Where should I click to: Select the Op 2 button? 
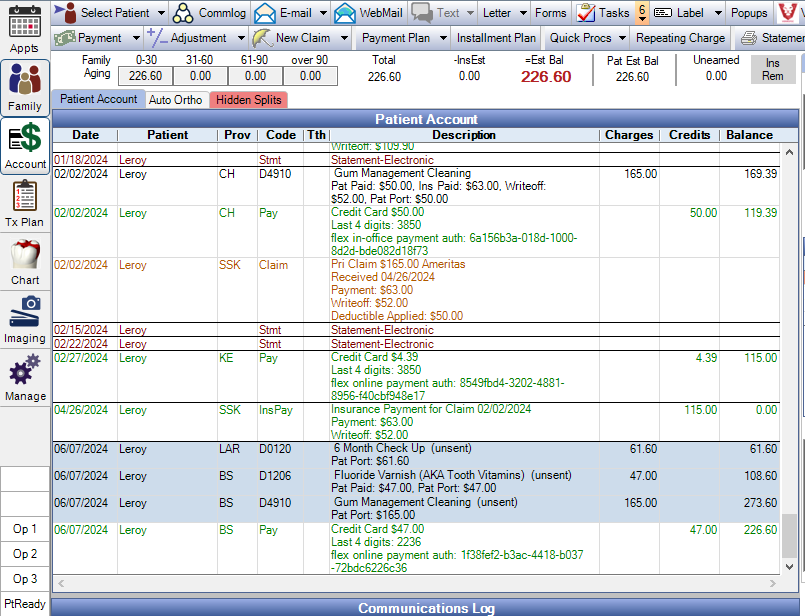coord(25,554)
